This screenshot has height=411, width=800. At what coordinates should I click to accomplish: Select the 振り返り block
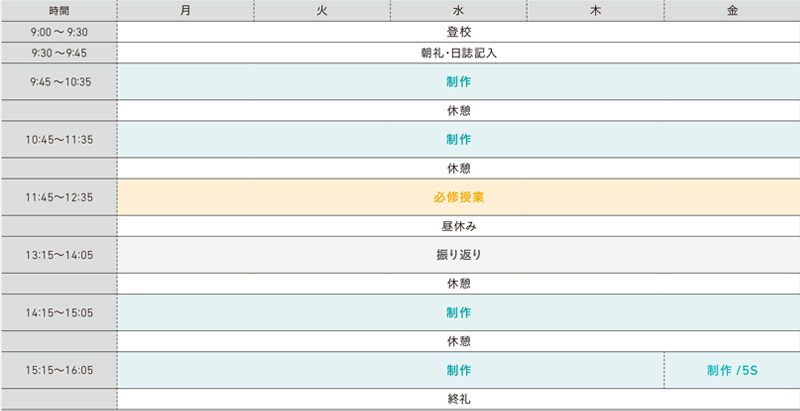(x=459, y=254)
